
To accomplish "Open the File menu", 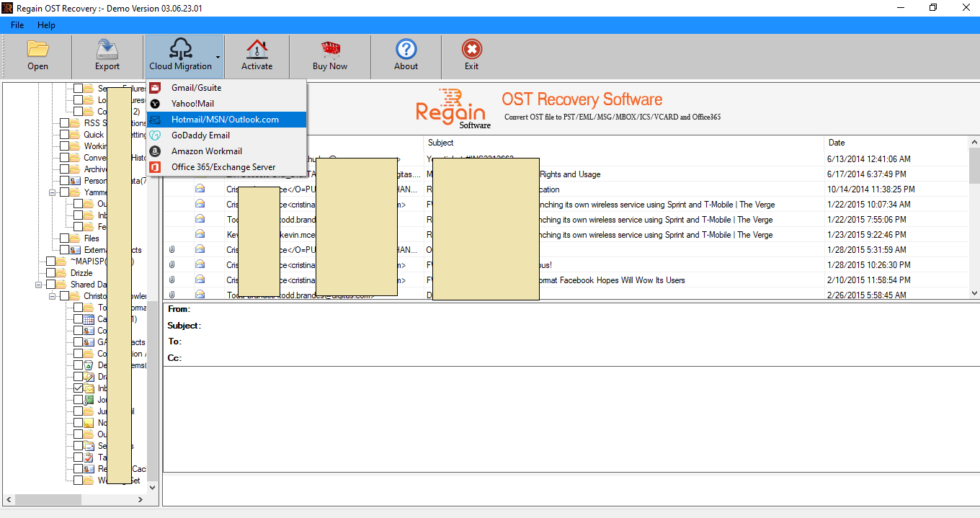I will 17,25.
